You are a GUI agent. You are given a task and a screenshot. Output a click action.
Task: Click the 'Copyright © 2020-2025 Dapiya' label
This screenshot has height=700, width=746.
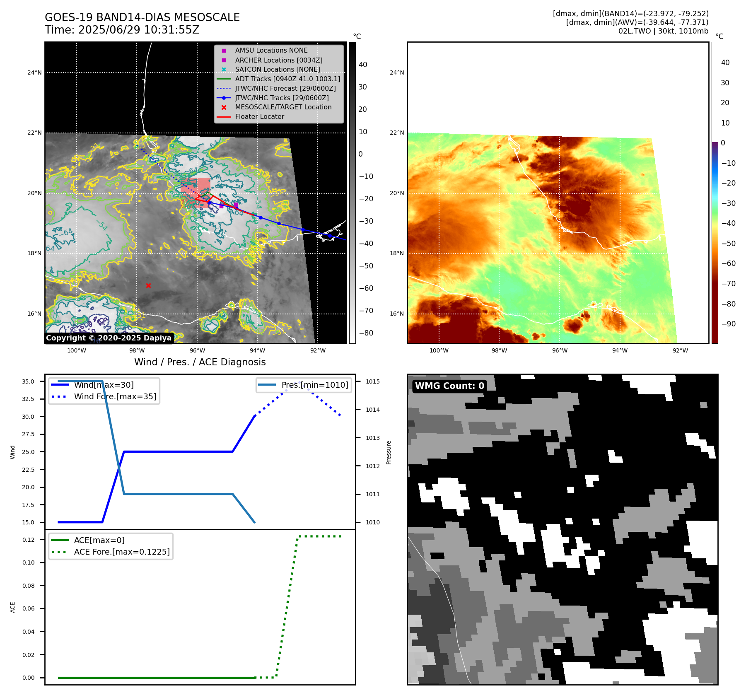pos(109,338)
